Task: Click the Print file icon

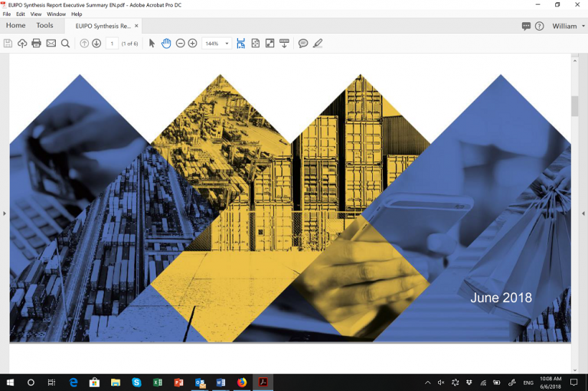Action: tap(36, 44)
